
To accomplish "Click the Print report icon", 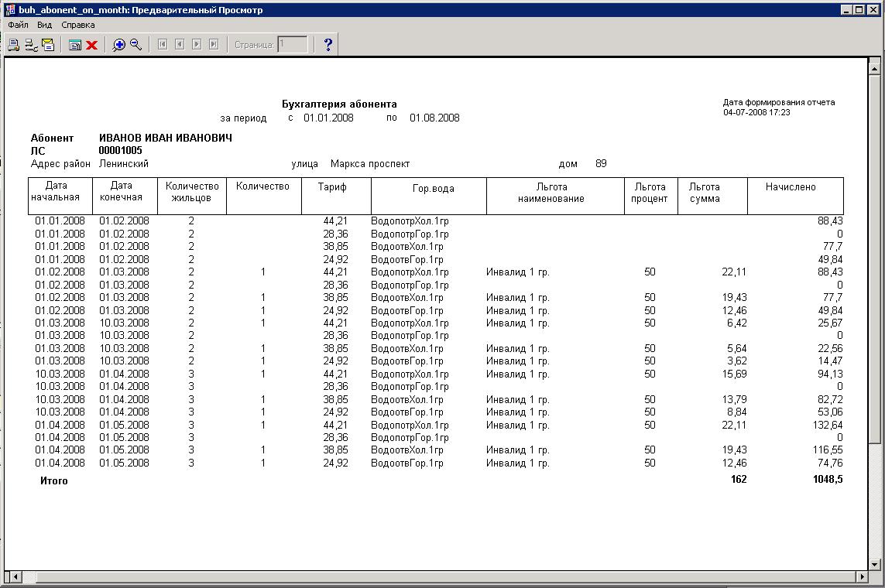I will tap(13, 45).
